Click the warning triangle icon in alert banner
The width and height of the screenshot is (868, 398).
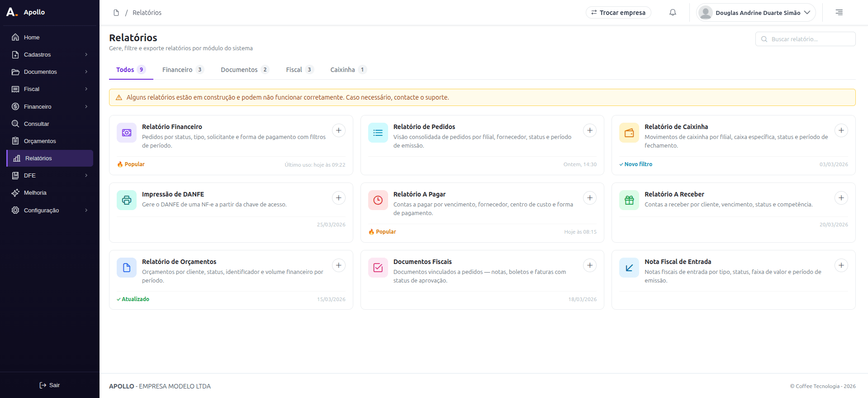point(119,97)
